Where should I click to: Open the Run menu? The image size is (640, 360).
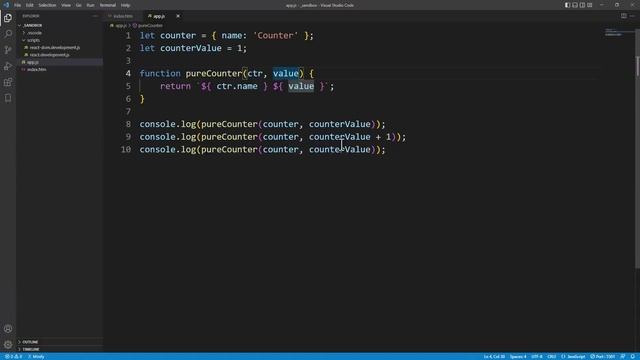click(91, 5)
